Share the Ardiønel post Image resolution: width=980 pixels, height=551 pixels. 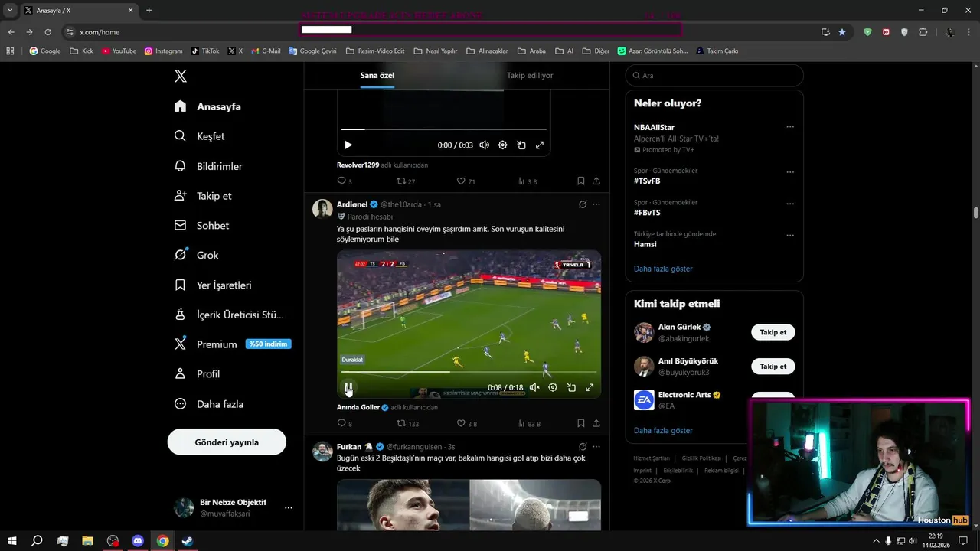click(596, 423)
